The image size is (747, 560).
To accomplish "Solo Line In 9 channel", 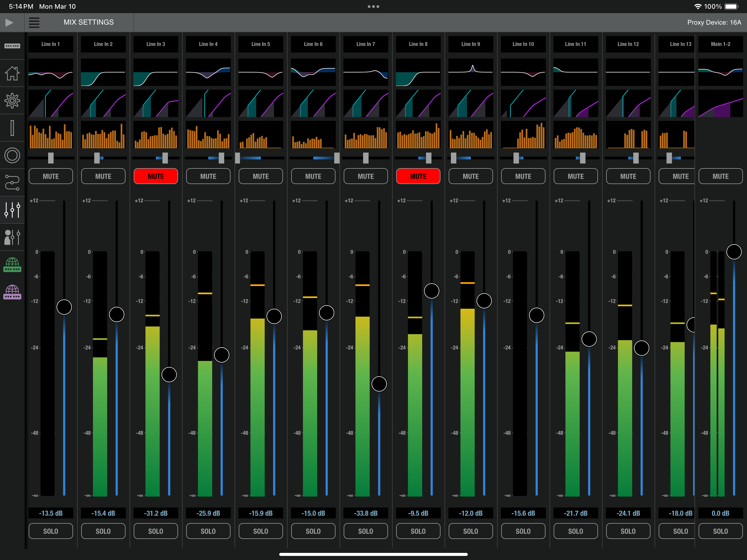I will pos(471,531).
